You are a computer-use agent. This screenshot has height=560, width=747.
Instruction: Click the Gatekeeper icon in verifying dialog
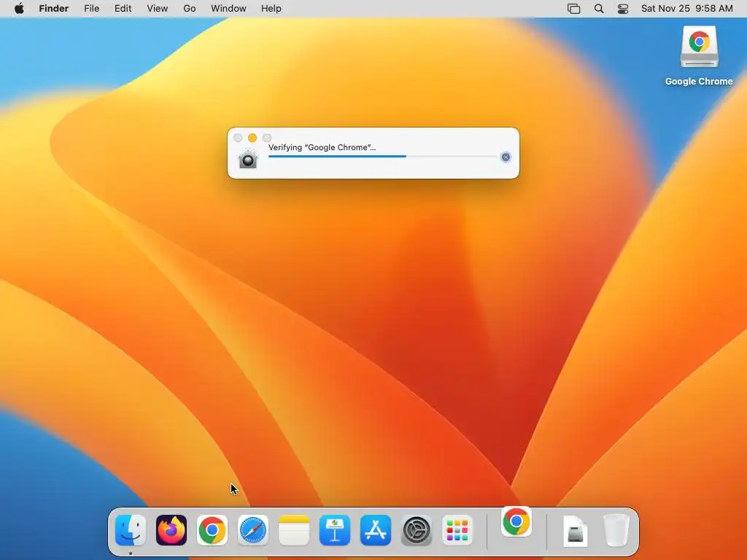tap(248, 159)
